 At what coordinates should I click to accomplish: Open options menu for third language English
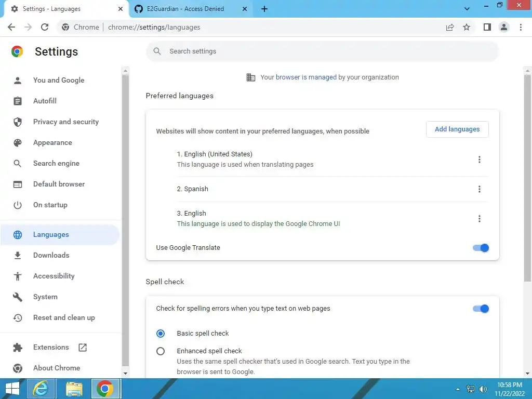[x=480, y=219]
